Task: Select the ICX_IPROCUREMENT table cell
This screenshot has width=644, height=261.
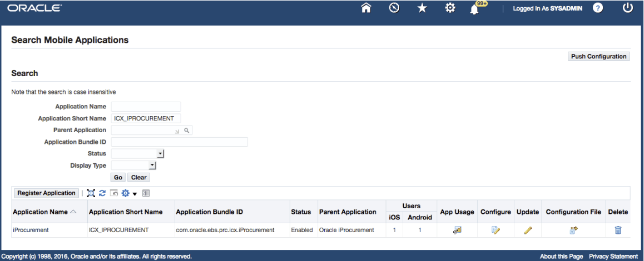Action: [118, 230]
